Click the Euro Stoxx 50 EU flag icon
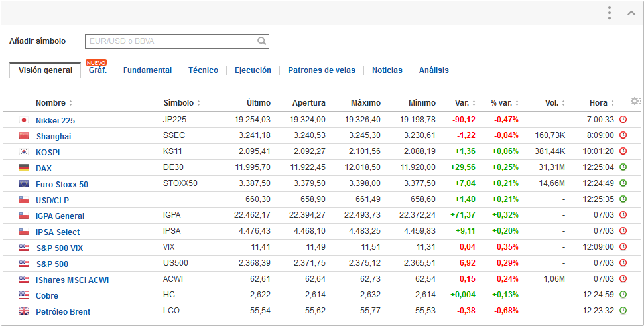Viewport: 644px width, 326px height. coord(25,184)
